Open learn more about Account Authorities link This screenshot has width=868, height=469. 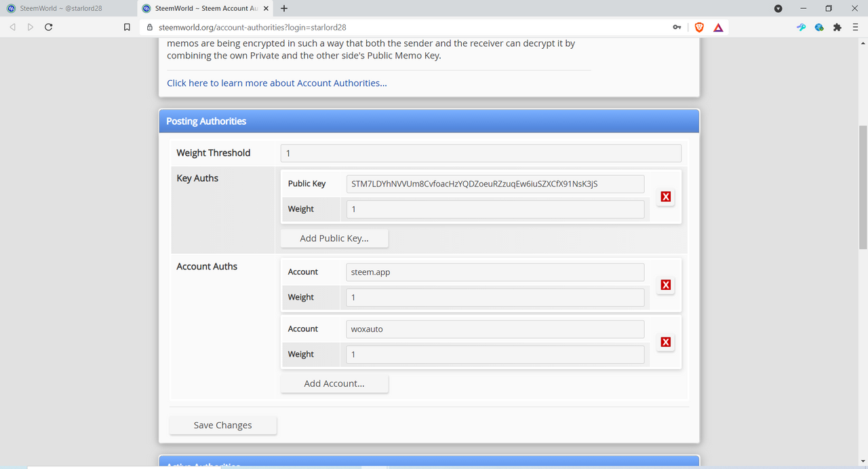pos(277,83)
